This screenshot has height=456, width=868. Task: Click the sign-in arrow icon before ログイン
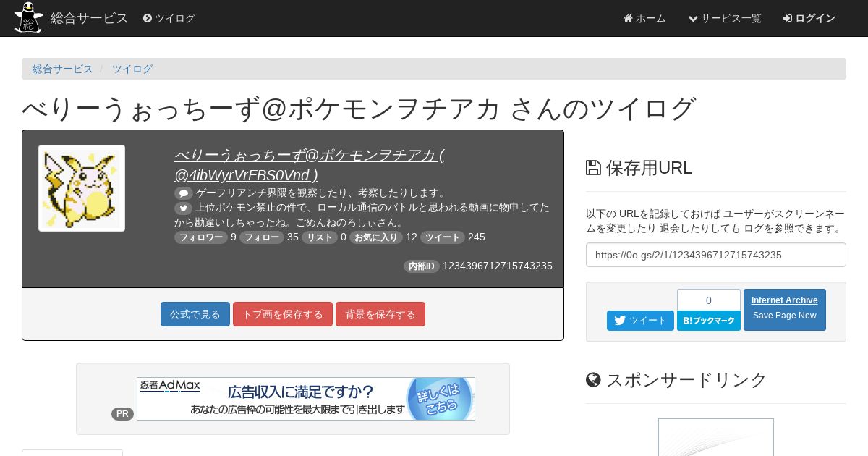click(x=788, y=18)
